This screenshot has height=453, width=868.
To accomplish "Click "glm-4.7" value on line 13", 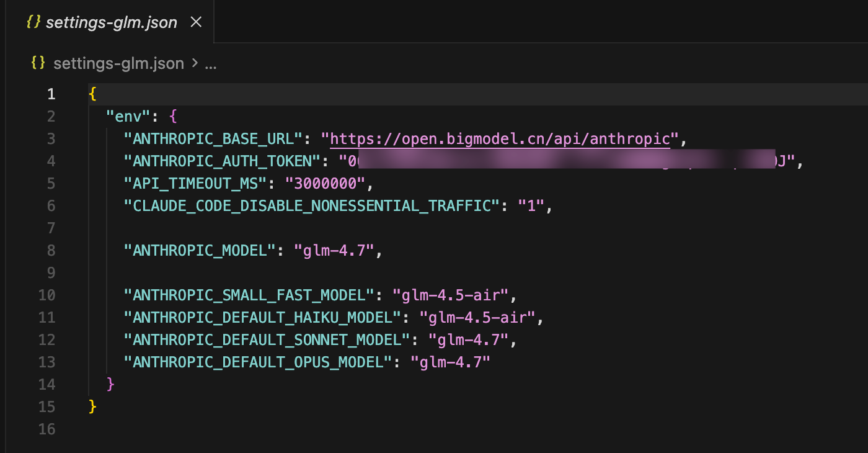I will (451, 362).
